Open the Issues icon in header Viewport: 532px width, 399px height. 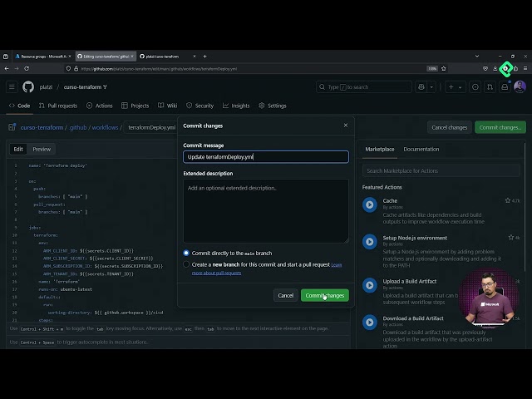[475, 87]
